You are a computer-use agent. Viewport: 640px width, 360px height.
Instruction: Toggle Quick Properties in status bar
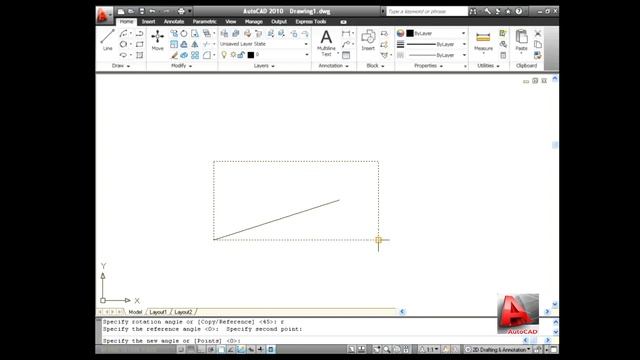tap(271, 349)
